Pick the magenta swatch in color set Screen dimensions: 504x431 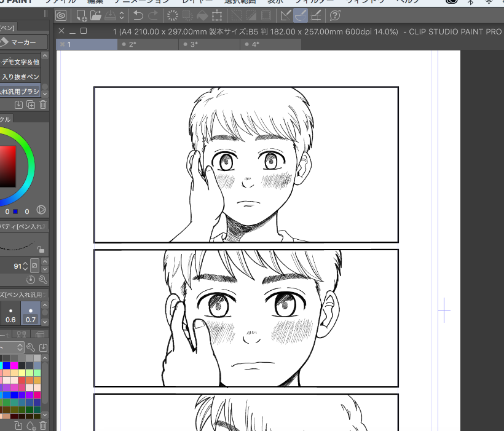(14, 365)
